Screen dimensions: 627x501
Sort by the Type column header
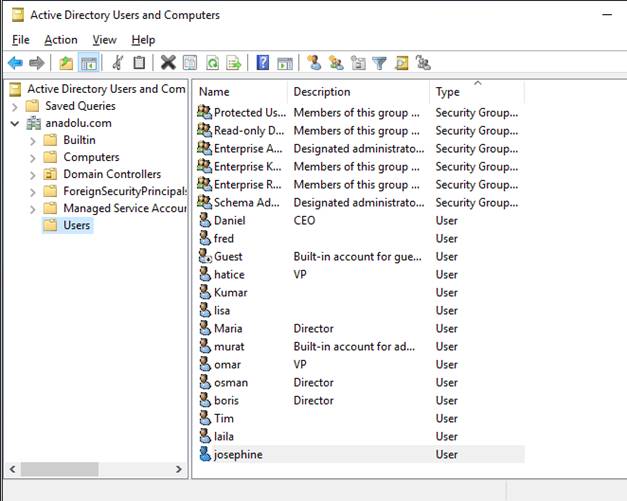[x=477, y=92]
